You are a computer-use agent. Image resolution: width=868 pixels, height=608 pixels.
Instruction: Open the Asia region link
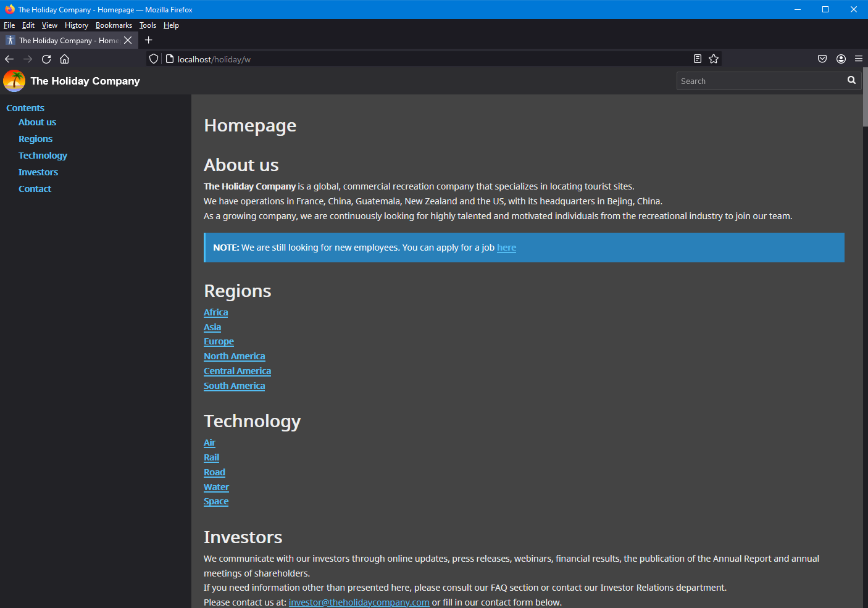[212, 327]
